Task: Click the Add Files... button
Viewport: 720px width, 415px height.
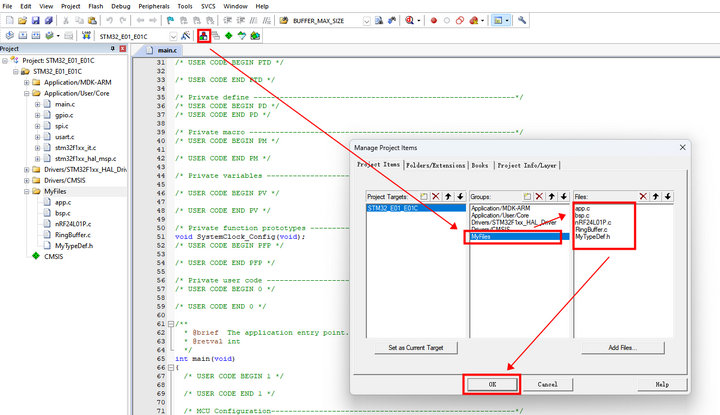Action: pos(622,348)
